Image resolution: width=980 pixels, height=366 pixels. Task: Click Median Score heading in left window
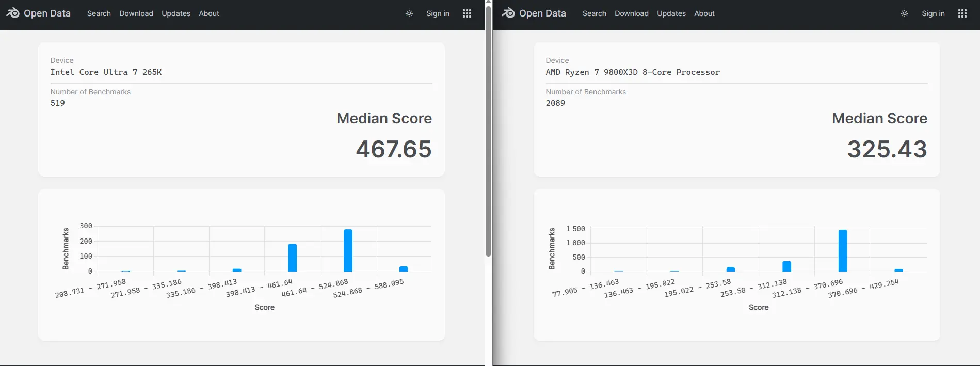pos(384,118)
